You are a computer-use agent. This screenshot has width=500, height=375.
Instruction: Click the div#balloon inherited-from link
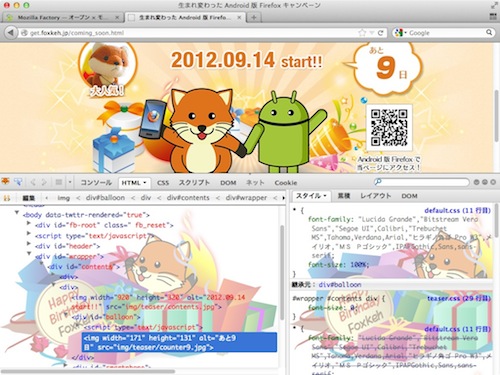pyautogui.click(x=340, y=285)
